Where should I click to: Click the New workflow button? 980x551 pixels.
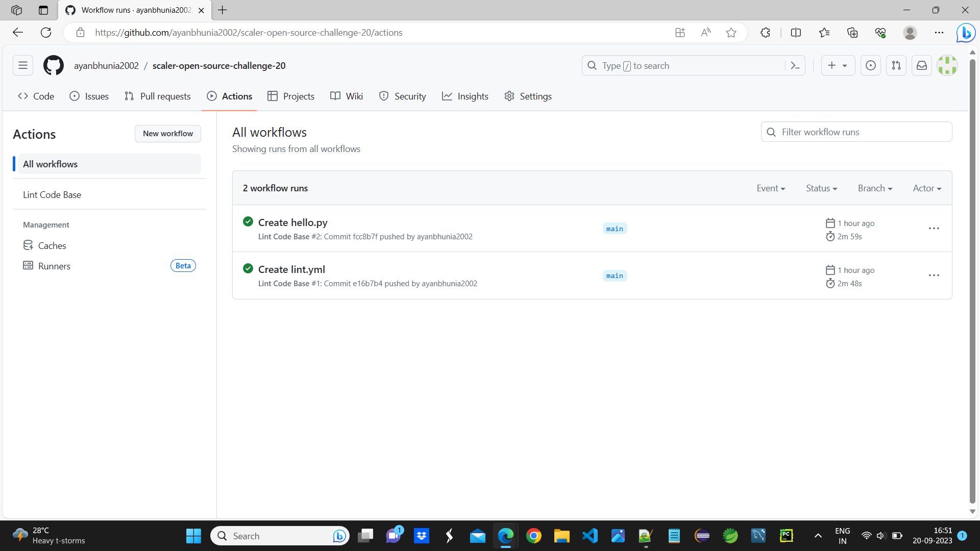click(167, 133)
